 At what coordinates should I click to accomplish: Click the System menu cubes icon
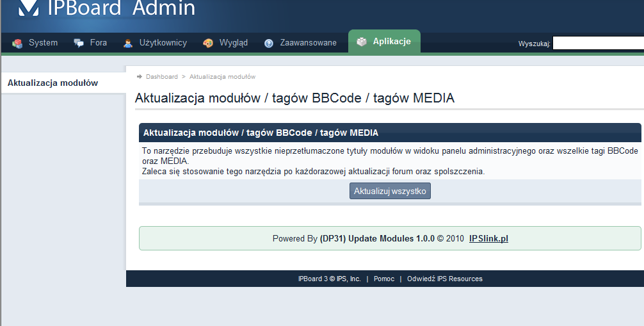(x=17, y=43)
